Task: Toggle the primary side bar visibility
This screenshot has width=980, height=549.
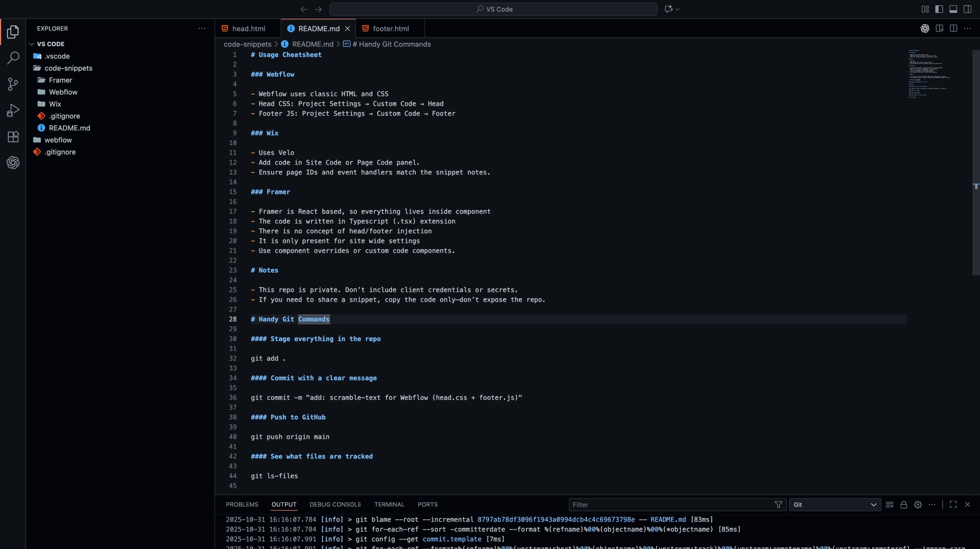Action: tap(939, 9)
